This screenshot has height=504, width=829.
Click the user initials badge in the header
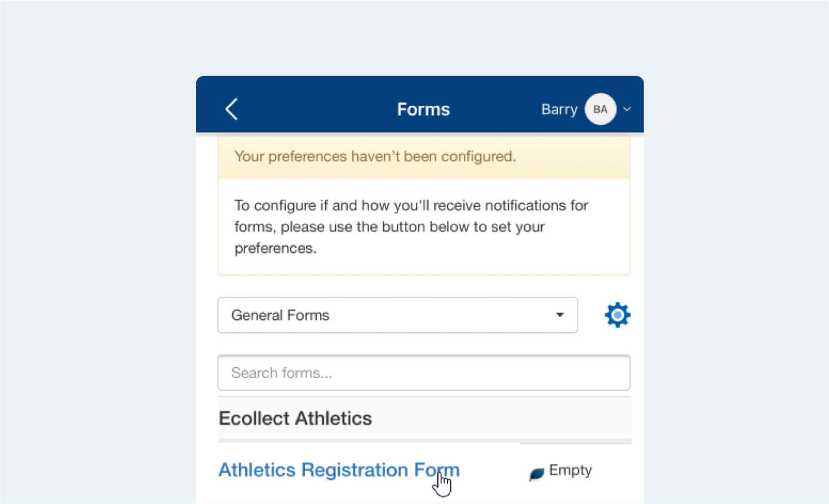(x=600, y=109)
